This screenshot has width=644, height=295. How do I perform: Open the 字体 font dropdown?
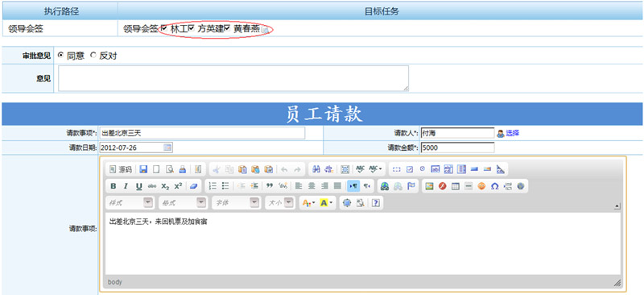236,202
